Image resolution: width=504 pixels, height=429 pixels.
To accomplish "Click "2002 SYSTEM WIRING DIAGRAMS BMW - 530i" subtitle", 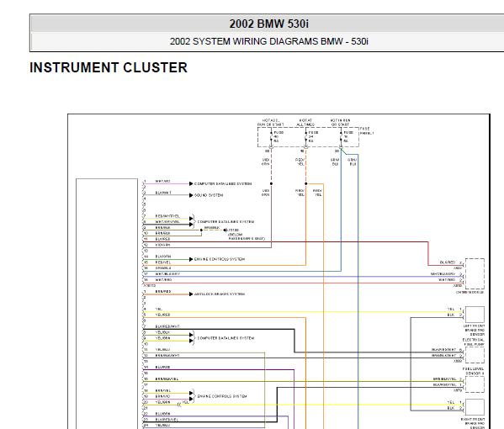I will [x=268, y=41].
